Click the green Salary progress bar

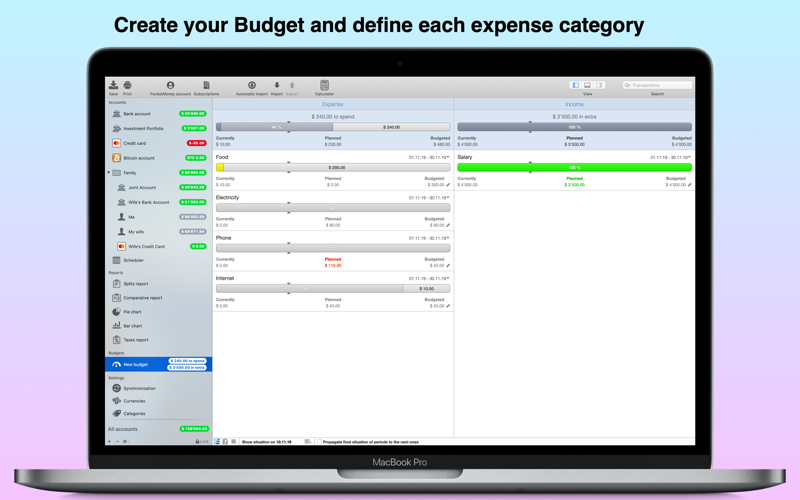point(574,167)
